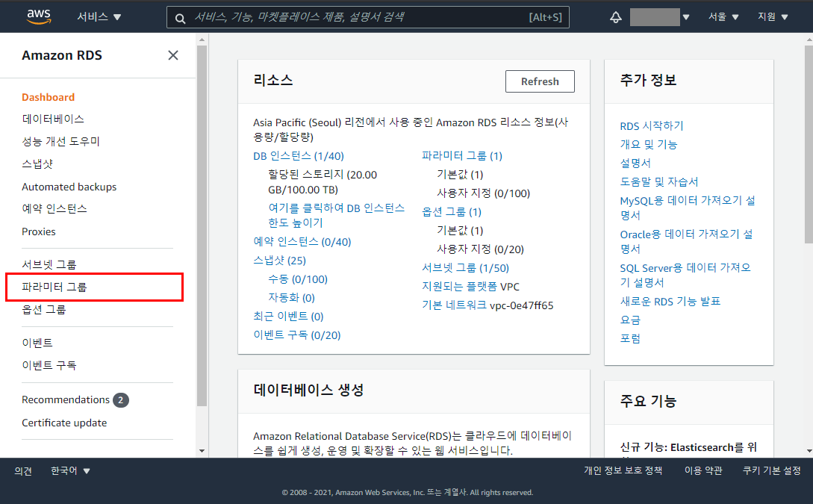Open 이벤트 구독 in the sidebar
This screenshot has width=813, height=504.
[49, 365]
